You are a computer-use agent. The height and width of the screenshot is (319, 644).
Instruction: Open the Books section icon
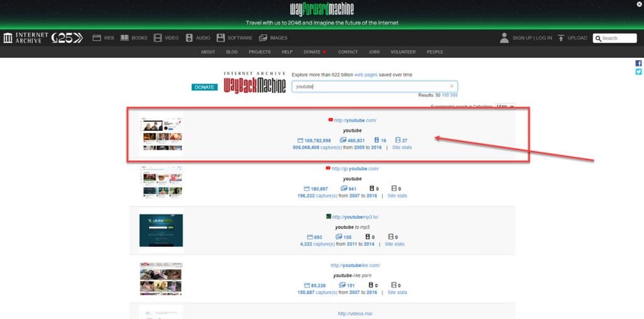tap(125, 38)
